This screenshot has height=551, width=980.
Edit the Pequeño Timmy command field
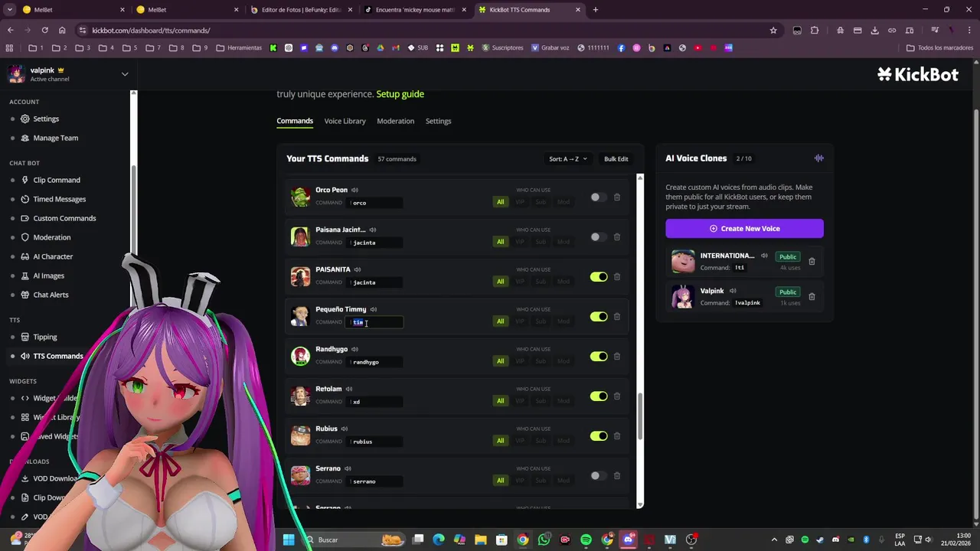pyautogui.click(x=375, y=322)
